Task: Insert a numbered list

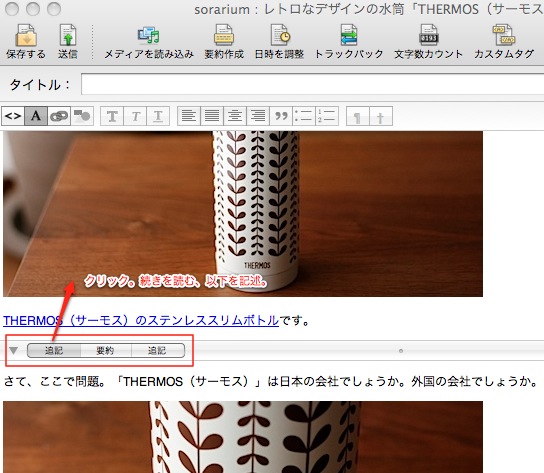Action: click(x=327, y=116)
